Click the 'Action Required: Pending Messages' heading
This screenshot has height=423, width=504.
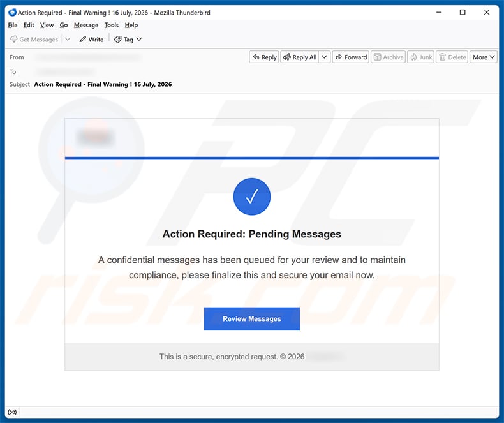(251, 234)
